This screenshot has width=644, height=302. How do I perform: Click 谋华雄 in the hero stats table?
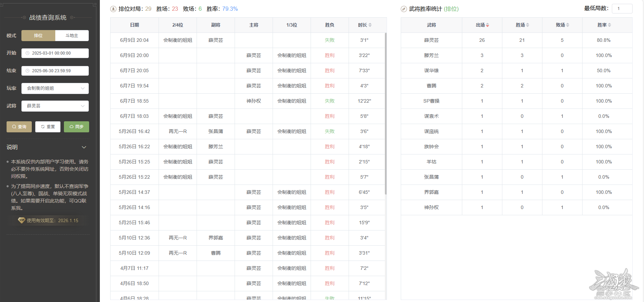[432, 70]
